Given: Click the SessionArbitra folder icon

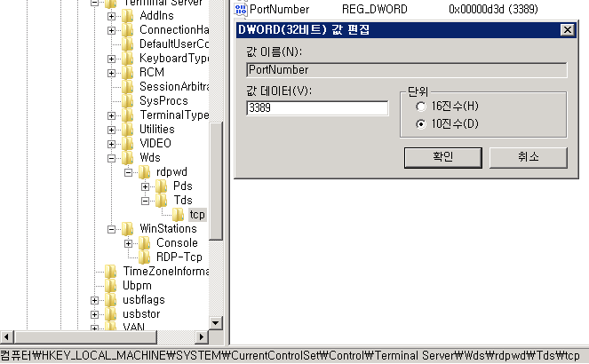Looking at the screenshot, I should [x=128, y=87].
